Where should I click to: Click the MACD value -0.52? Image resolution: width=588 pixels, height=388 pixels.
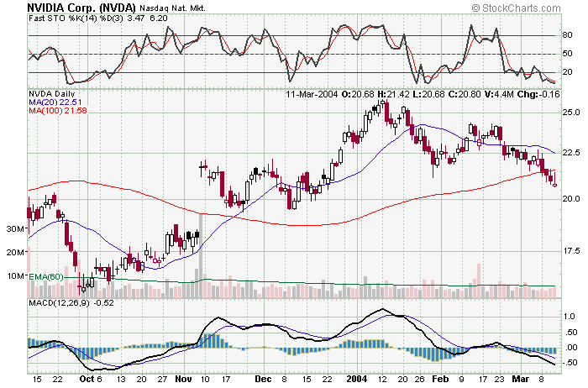coord(103,302)
